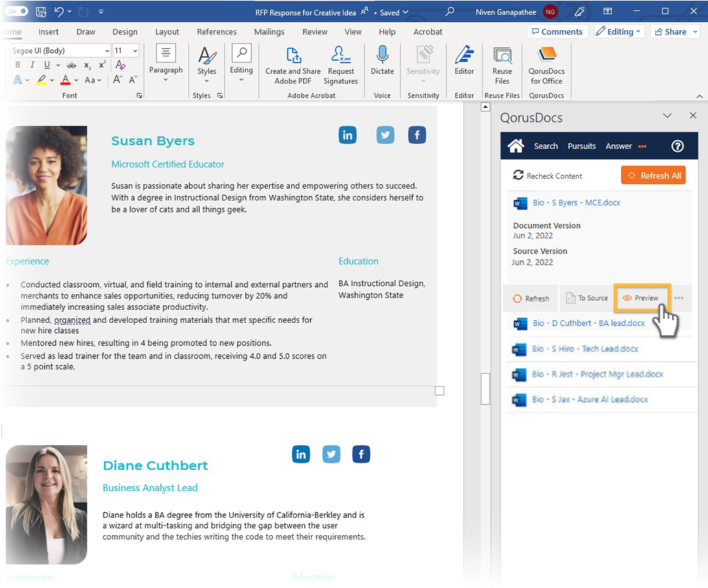
Task: Open the Editing find group button
Action: [241, 63]
